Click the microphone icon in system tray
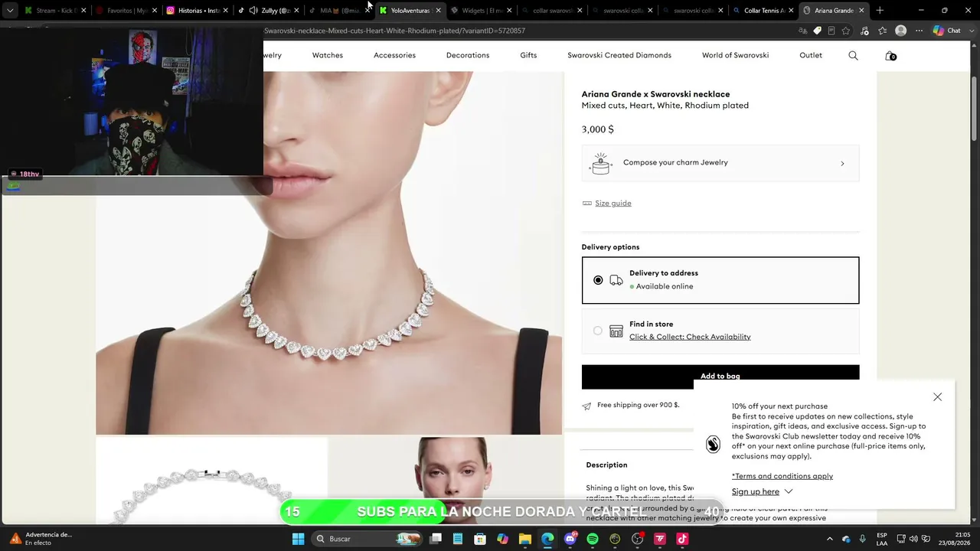 click(x=863, y=539)
